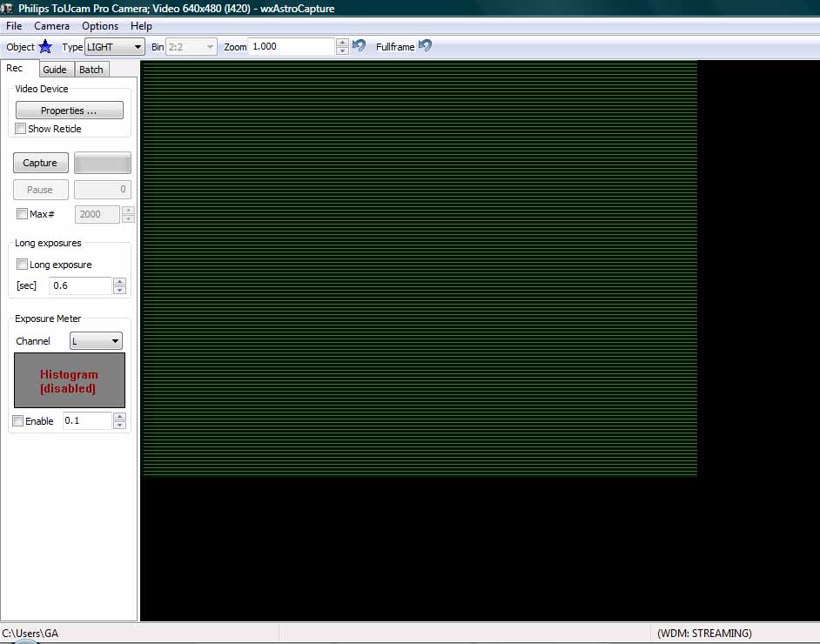
Task: Enable the Long exposure checkbox
Action: (22, 264)
